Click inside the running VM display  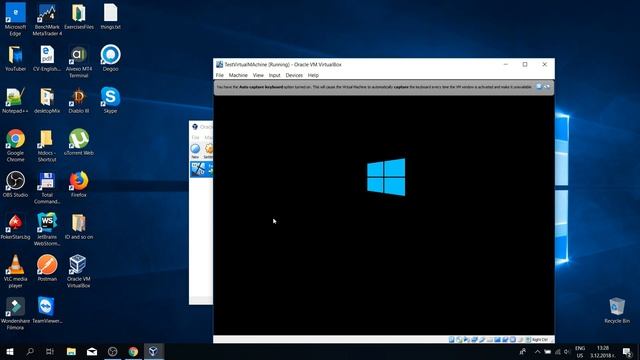tap(384, 216)
